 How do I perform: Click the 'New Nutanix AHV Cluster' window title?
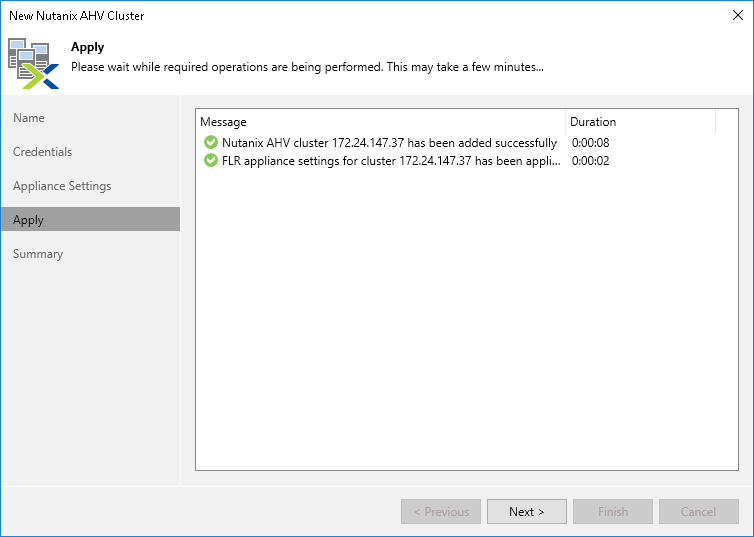point(76,16)
